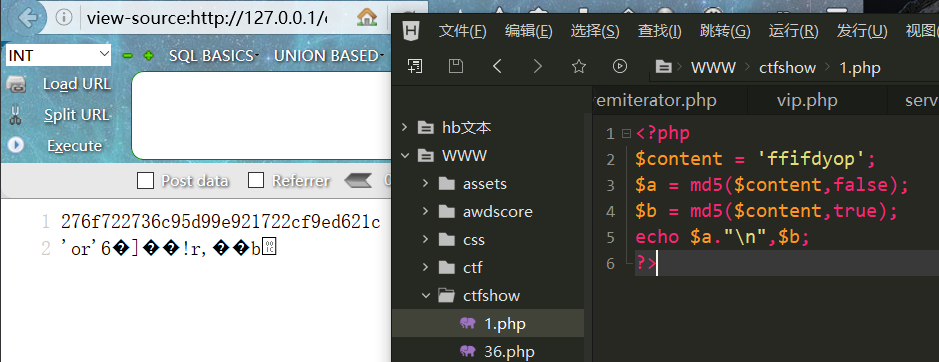Collapse the ctfshow folder
The image size is (939, 362).
[x=426, y=295]
